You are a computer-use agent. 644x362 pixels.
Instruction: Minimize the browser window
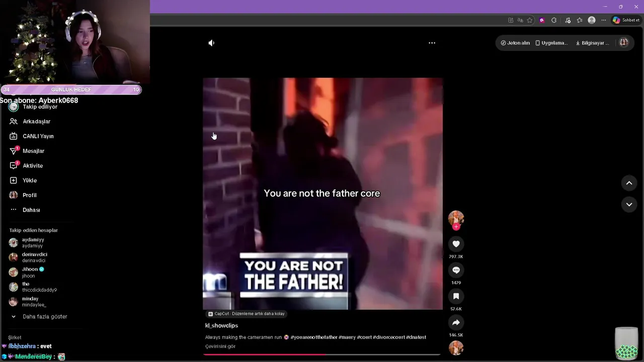pos(605,7)
